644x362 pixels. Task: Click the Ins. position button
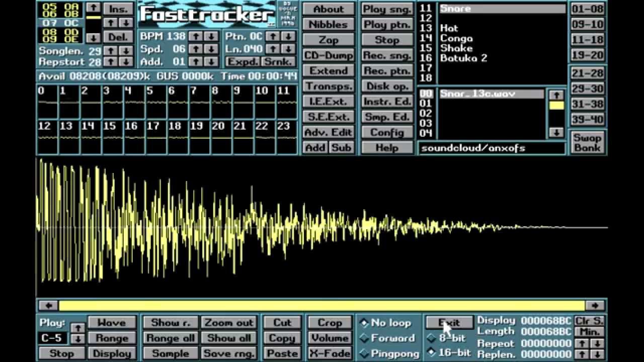(118, 9)
